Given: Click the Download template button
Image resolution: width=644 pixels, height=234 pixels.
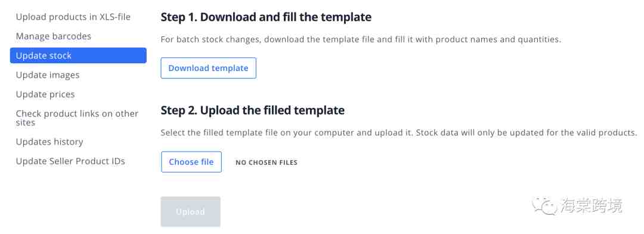Looking at the screenshot, I should 208,68.
